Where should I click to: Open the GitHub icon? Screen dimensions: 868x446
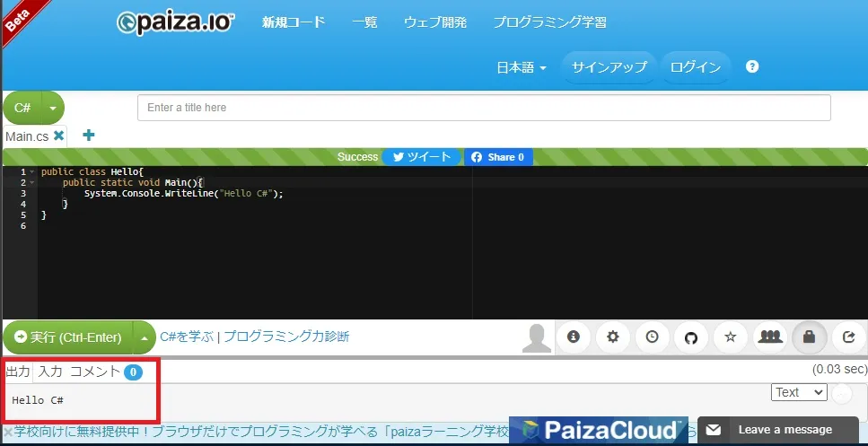point(691,337)
